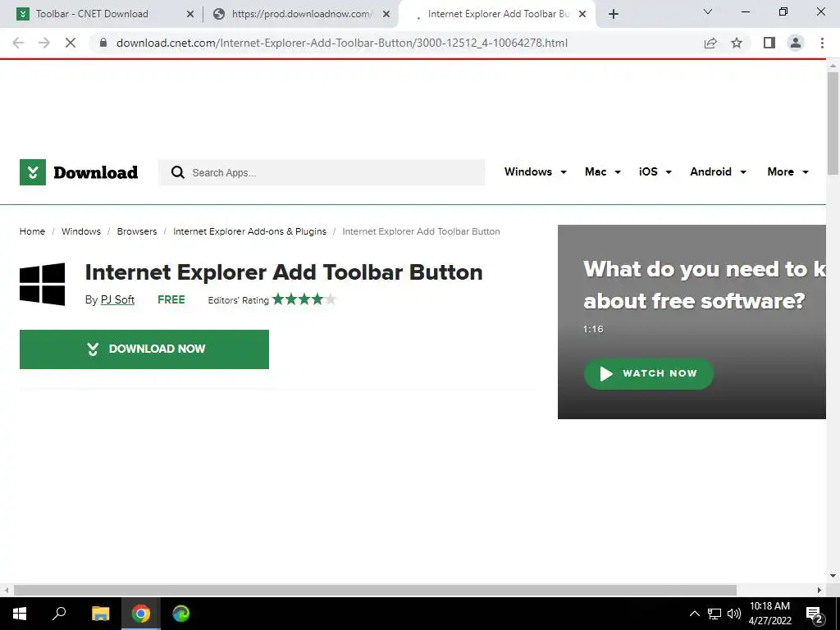Open the Browsers breadcrumb link

point(137,231)
